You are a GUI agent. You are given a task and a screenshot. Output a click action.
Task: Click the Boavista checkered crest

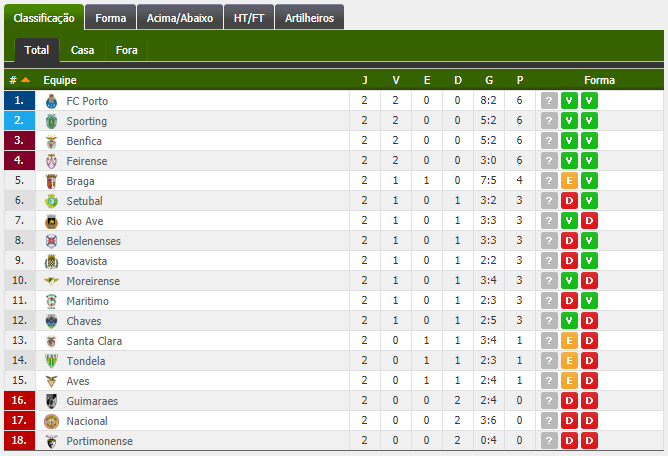point(51,261)
